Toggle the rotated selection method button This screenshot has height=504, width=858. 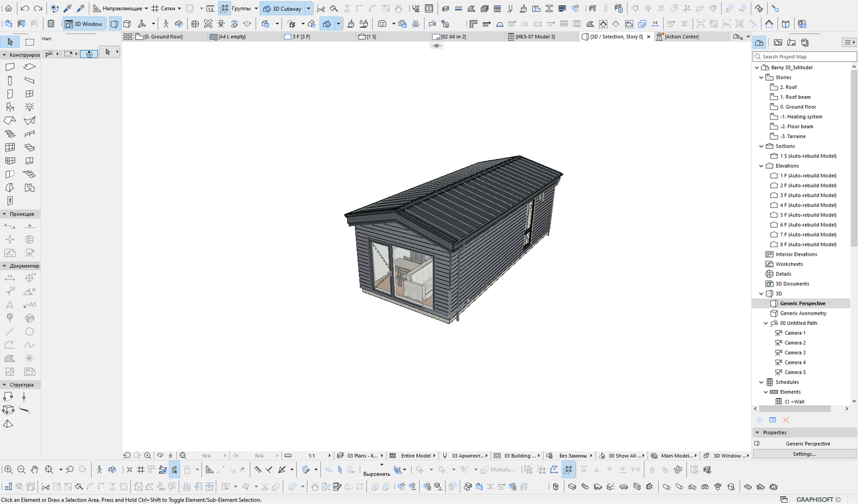tap(89, 54)
